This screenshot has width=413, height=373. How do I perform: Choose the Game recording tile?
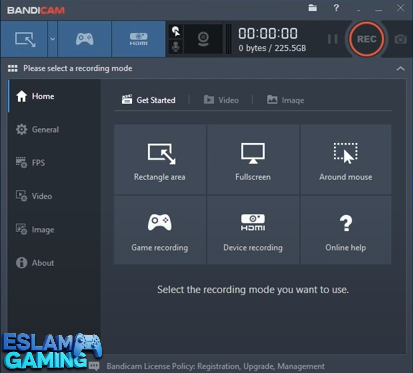[x=160, y=230]
